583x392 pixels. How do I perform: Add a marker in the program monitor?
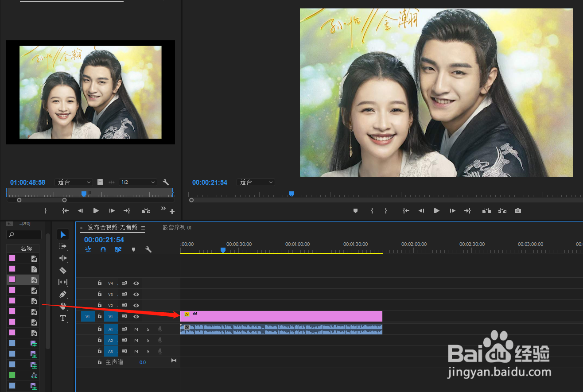(355, 211)
